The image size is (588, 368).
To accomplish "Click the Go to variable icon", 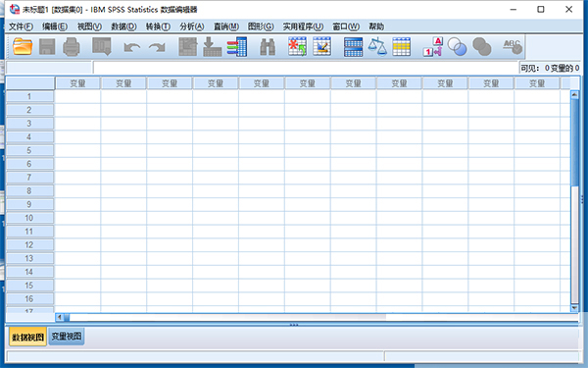I will point(213,47).
